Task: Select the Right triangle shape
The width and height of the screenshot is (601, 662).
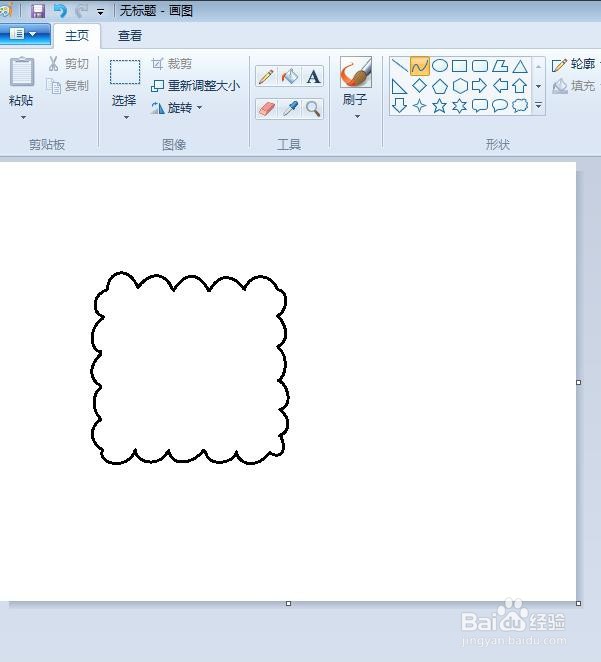Action: tap(399, 86)
